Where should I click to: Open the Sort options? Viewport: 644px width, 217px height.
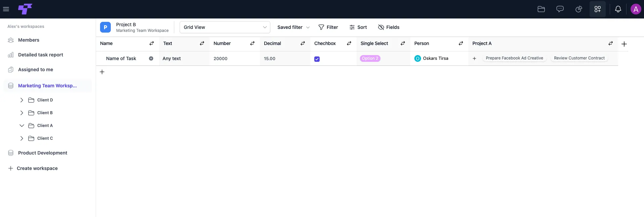point(358,27)
